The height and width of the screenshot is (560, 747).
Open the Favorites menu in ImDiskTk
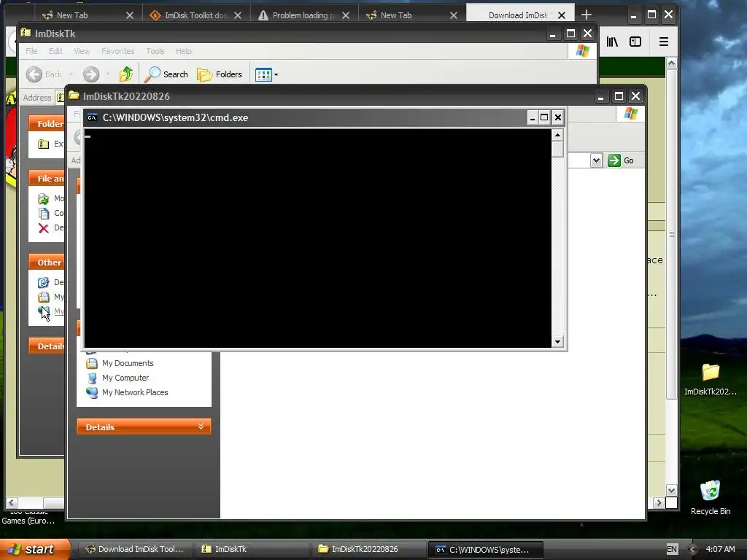tap(117, 51)
